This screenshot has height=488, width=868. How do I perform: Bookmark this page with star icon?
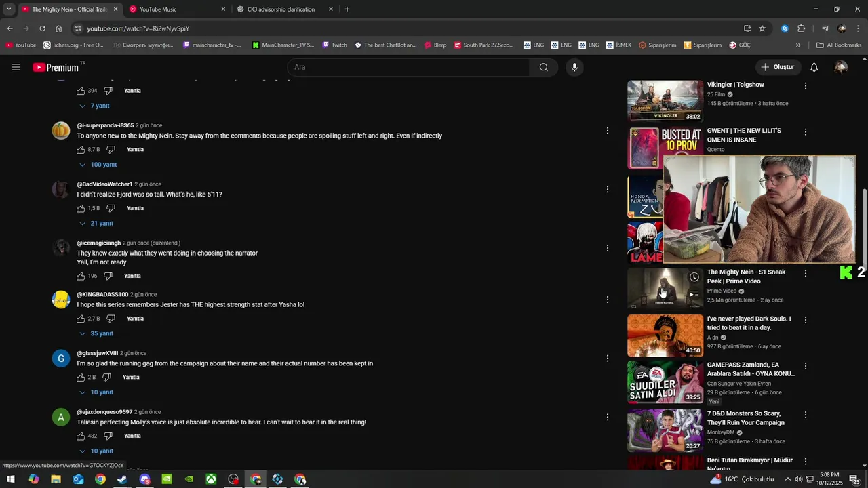tap(762, 28)
